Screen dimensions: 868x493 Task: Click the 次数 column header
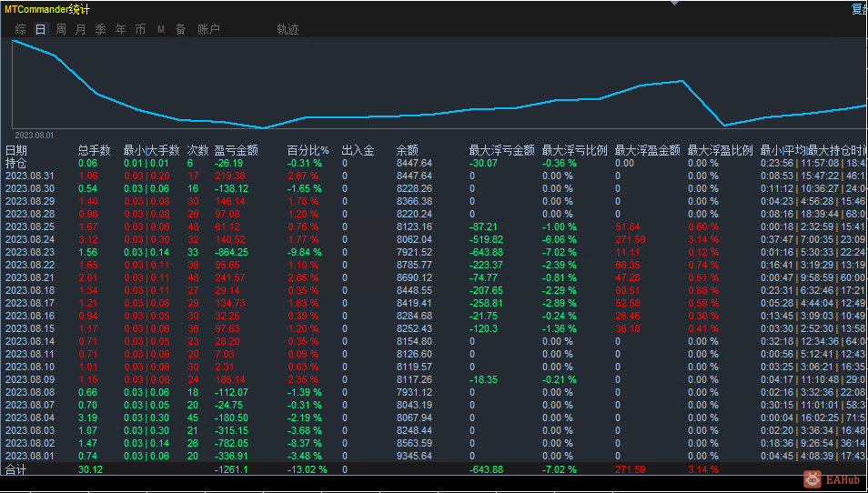coord(197,150)
